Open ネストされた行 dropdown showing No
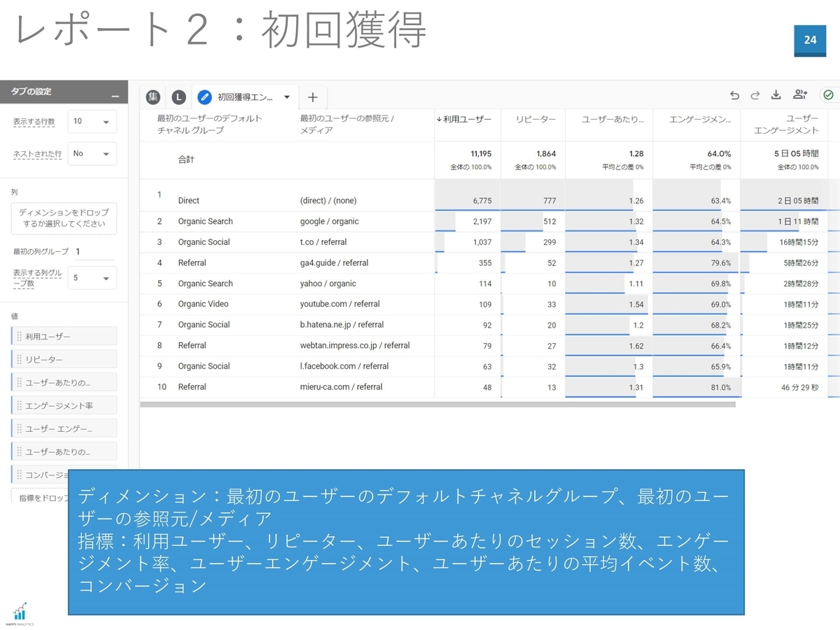Viewport: 840px width, 630px height. tap(92, 154)
